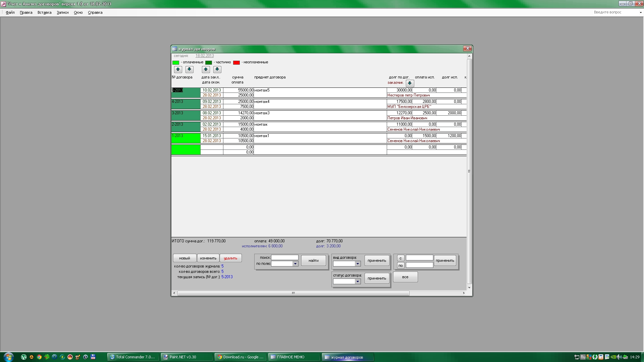Expand the статус договора dropdown

coord(358,282)
